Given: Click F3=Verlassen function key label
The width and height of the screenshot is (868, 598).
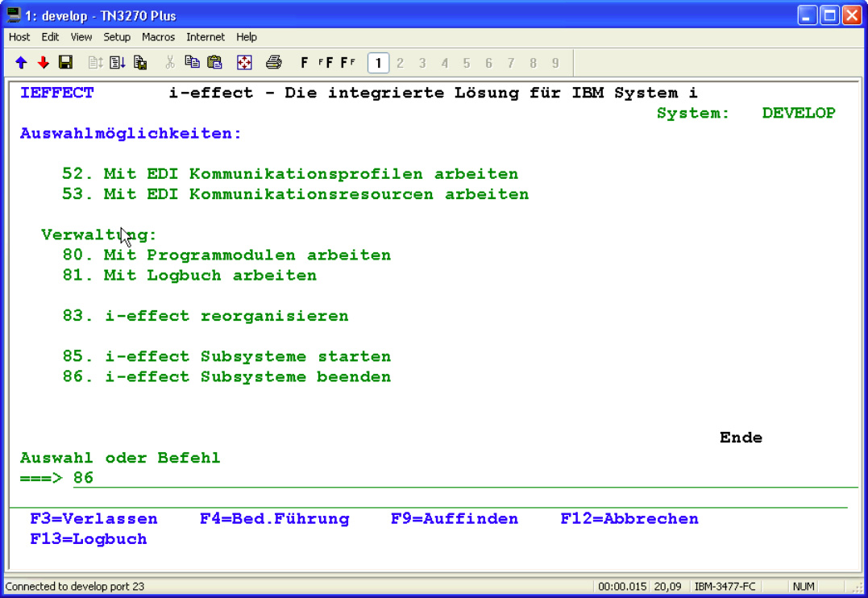Looking at the screenshot, I should (93, 519).
